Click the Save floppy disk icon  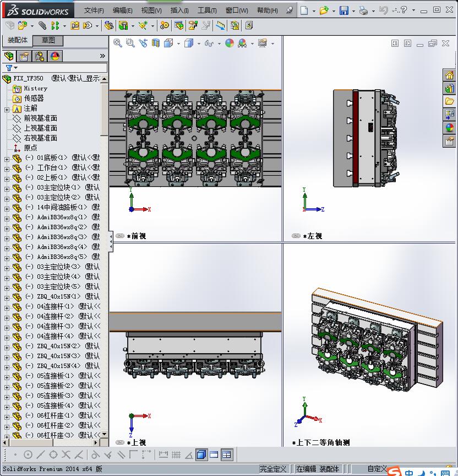343,10
